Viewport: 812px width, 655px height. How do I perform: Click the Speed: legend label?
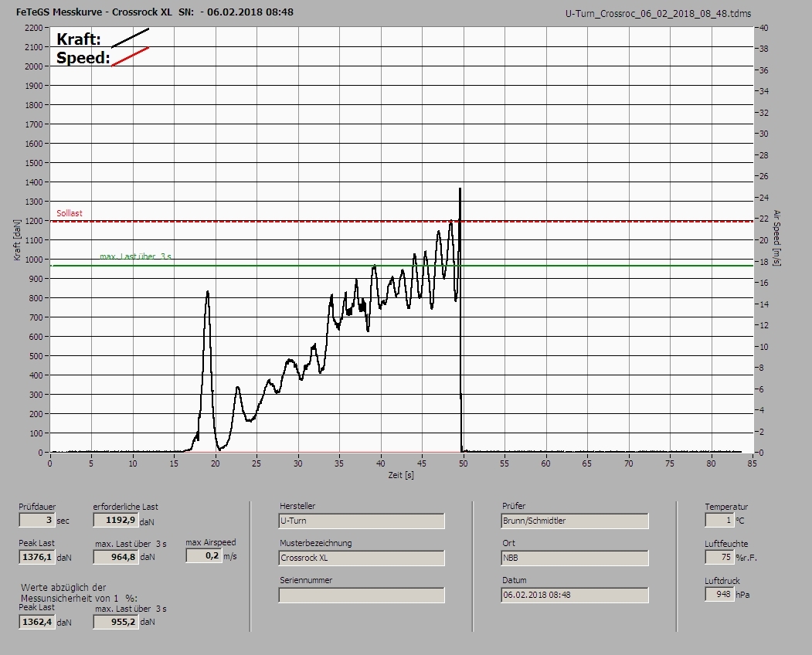click(83, 57)
